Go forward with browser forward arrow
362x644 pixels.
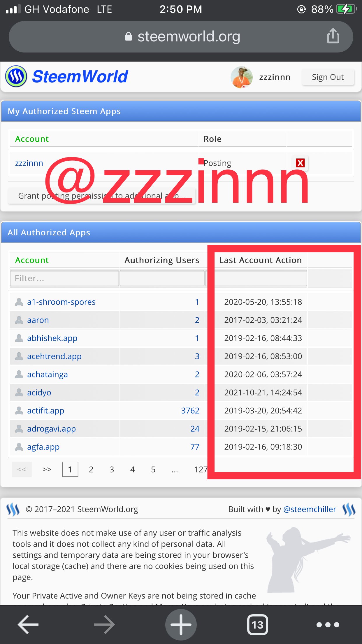point(104,625)
